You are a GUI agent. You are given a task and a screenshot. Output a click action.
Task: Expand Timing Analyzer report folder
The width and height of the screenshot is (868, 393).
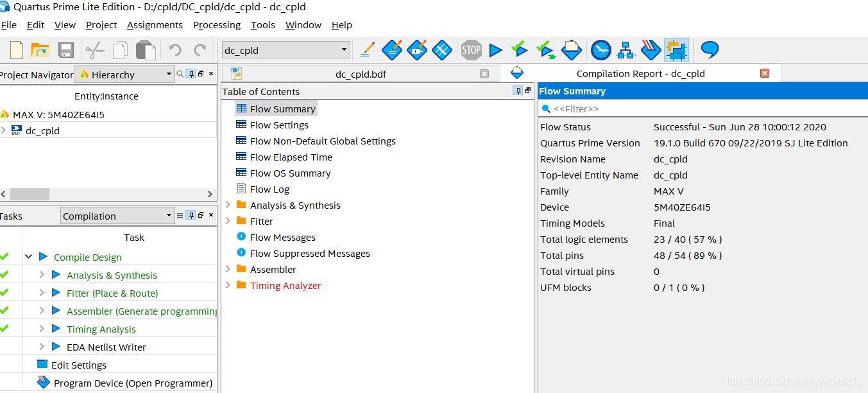(228, 285)
